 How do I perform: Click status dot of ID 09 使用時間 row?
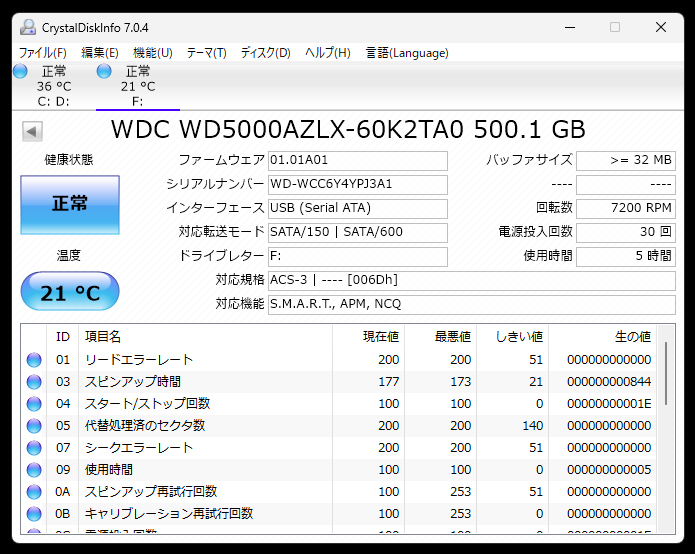coord(34,470)
